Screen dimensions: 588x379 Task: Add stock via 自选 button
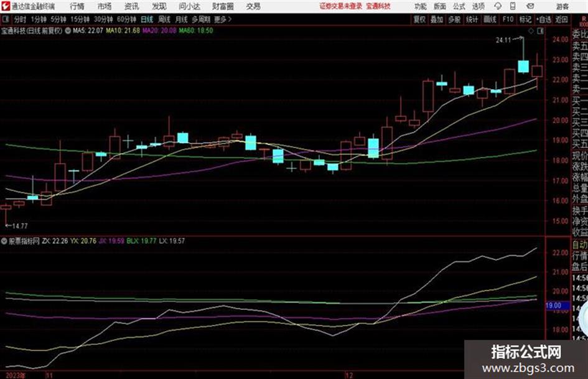point(543,19)
